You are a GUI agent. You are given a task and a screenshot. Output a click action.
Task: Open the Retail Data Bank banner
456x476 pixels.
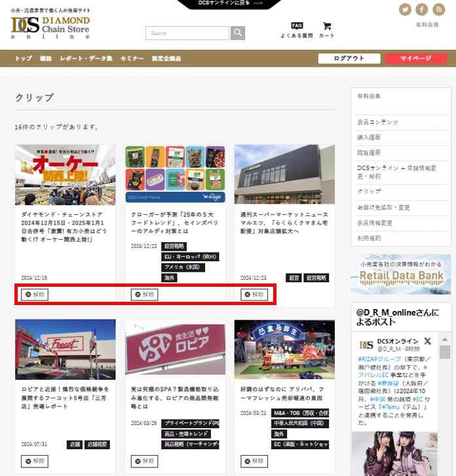(x=400, y=274)
